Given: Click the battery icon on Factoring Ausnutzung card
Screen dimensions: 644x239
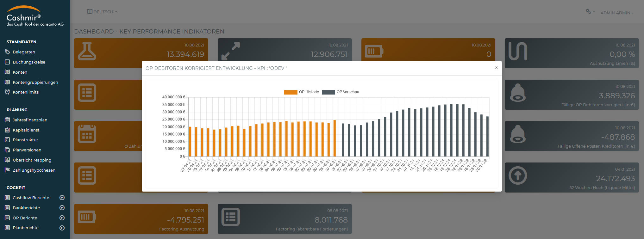Looking at the screenshot, I should click(87, 217).
